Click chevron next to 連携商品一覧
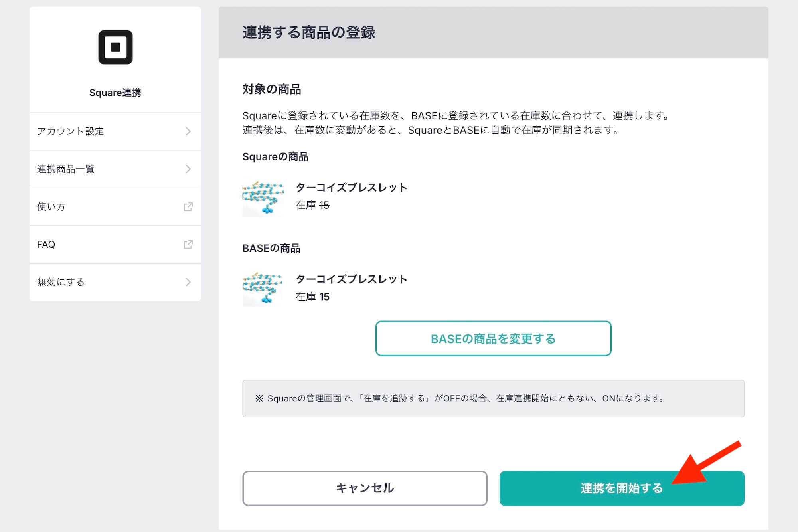798x532 pixels. coord(188,169)
